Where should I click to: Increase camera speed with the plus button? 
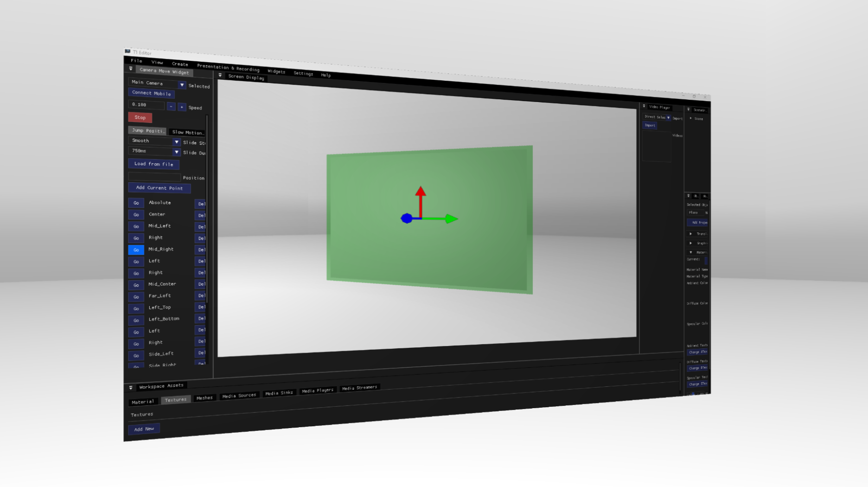click(182, 107)
